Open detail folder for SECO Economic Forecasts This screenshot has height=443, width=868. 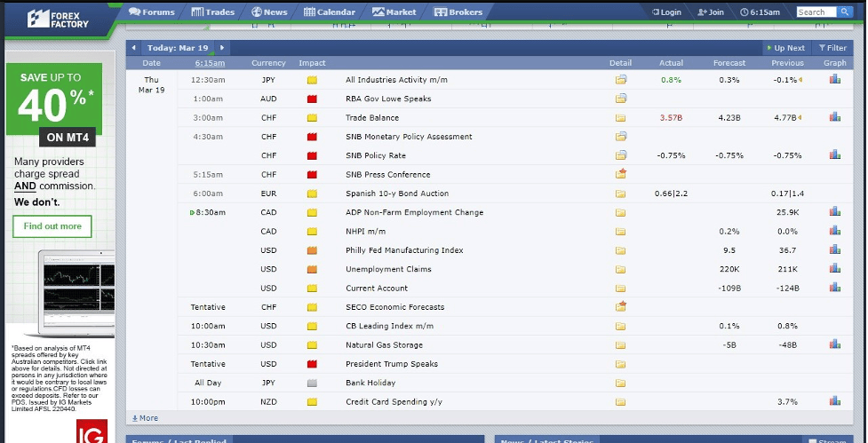[621, 307]
